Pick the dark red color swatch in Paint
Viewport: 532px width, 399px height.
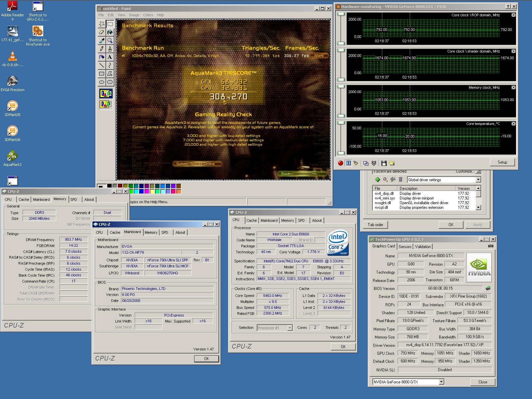click(120, 186)
